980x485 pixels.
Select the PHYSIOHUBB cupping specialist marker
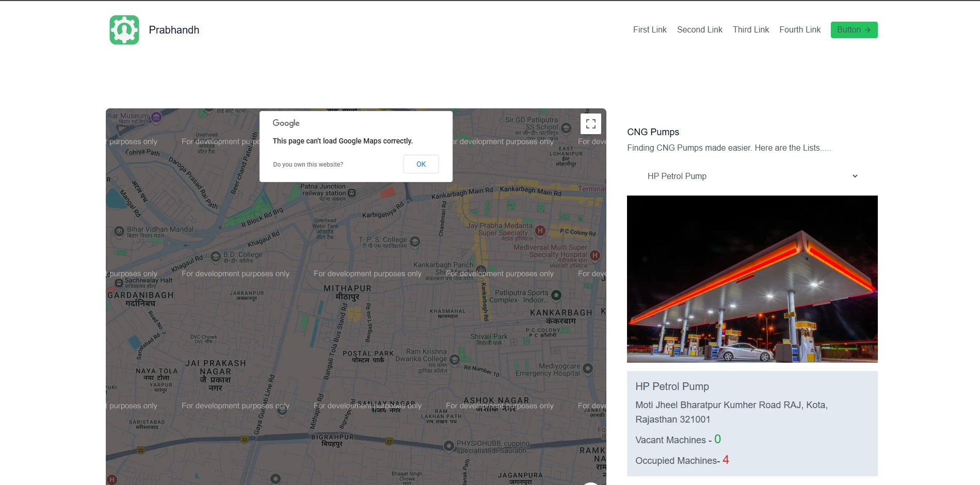point(449,445)
